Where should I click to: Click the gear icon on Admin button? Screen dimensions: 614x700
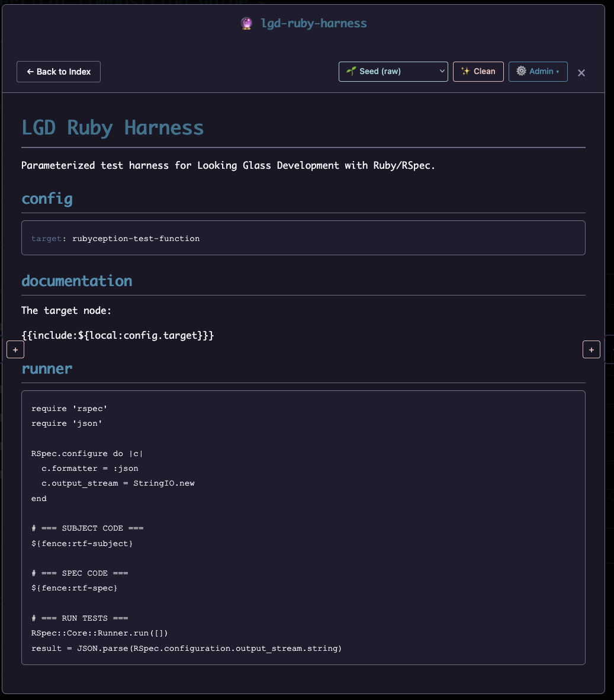coord(521,71)
